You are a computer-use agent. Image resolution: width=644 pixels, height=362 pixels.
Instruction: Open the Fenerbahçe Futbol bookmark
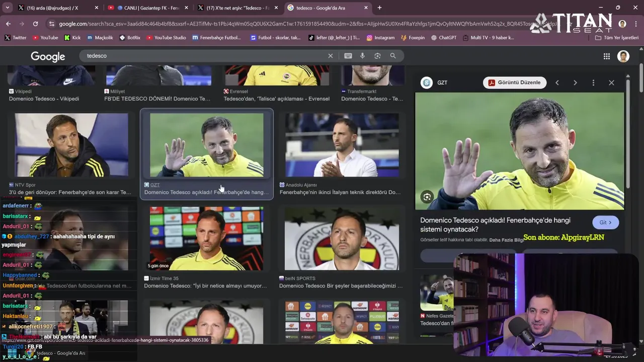click(x=217, y=38)
